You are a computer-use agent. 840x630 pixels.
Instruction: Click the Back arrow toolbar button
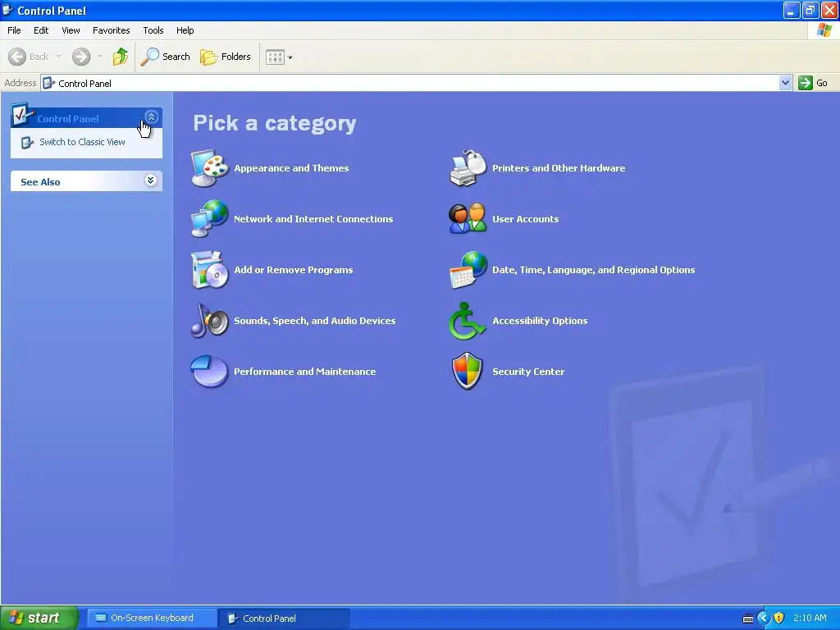[29, 57]
